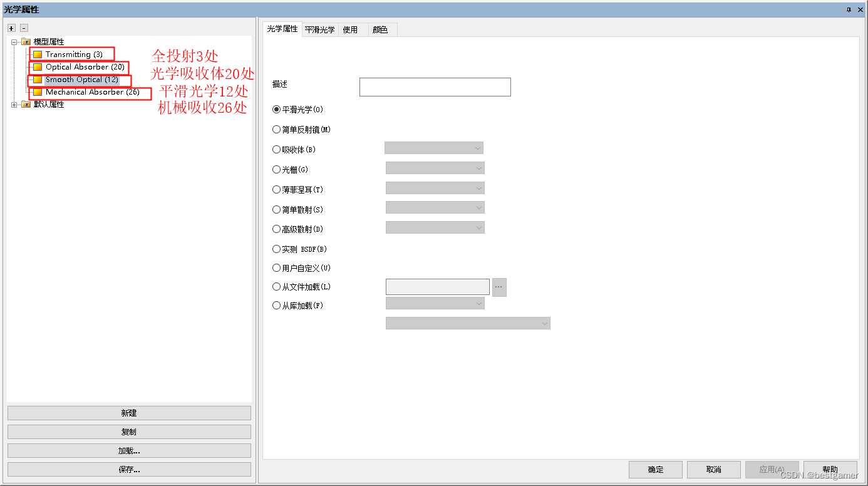
Task: Click the Mechanical Absorber property icon
Action: click(38, 92)
